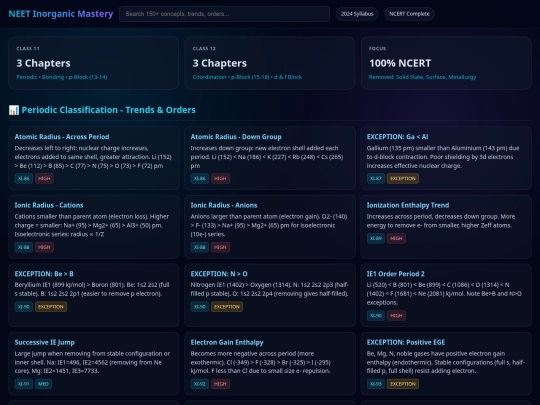Screen dimensions: 540x405
Task: Click XI-90 tag on IE1 Order Period 2
Action: pos(376,315)
